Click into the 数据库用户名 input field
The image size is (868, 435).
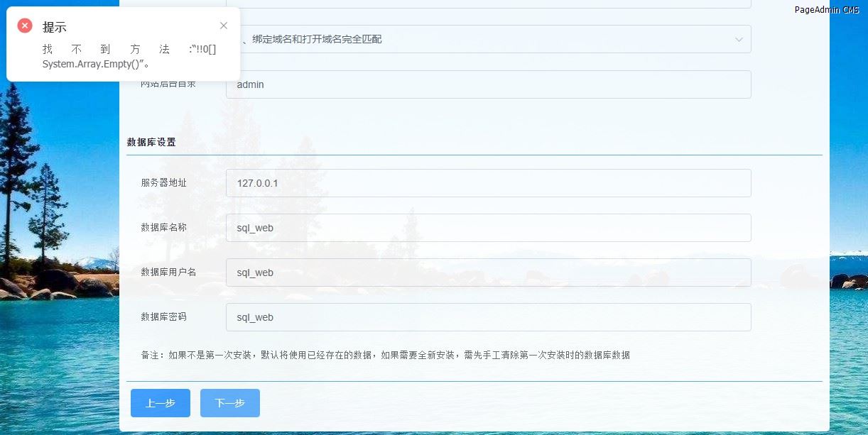(x=488, y=272)
